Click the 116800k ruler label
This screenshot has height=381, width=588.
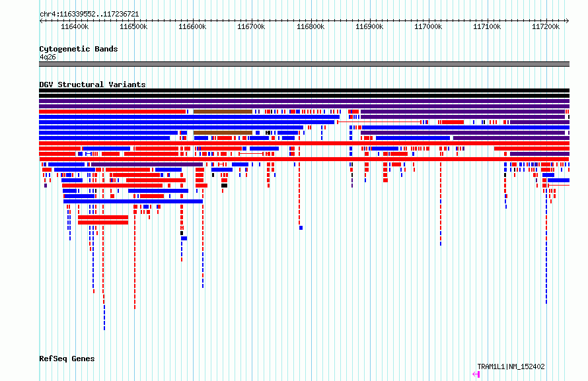point(311,26)
